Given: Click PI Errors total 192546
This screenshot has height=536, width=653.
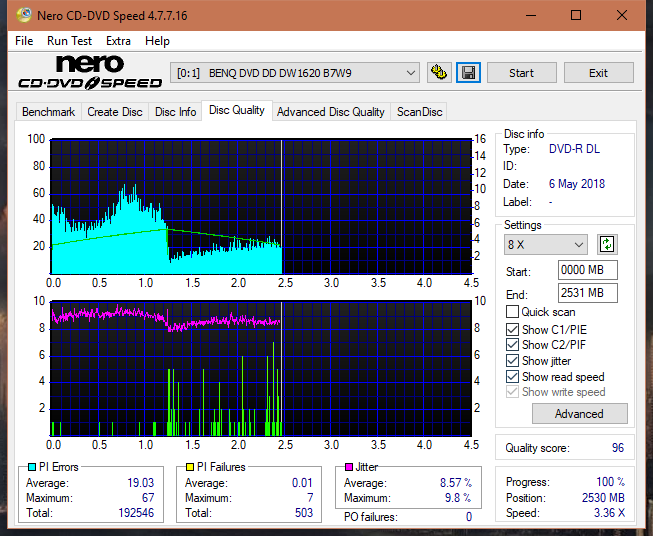Looking at the screenshot, I should [x=136, y=513].
